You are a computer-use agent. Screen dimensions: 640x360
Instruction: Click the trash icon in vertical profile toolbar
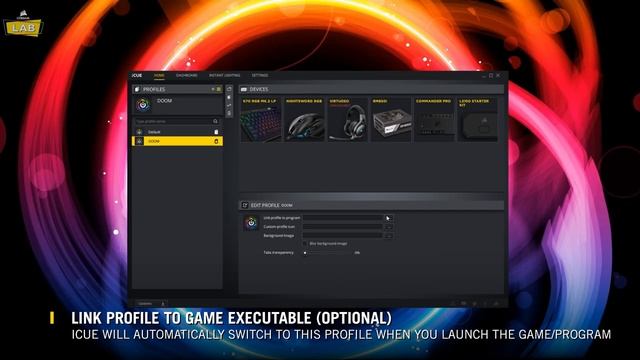point(229,113)
